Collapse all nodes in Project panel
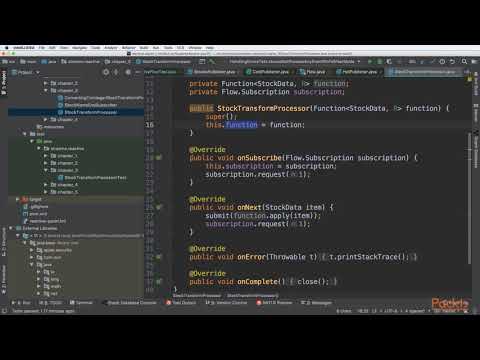This screenshot has width=480, height=360. coord(116,72)
